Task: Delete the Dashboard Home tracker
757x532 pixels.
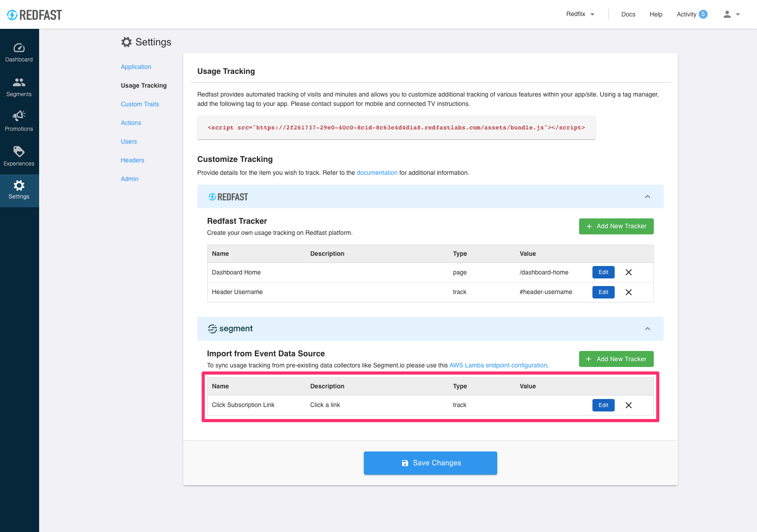Action: (x=628, y=272)
